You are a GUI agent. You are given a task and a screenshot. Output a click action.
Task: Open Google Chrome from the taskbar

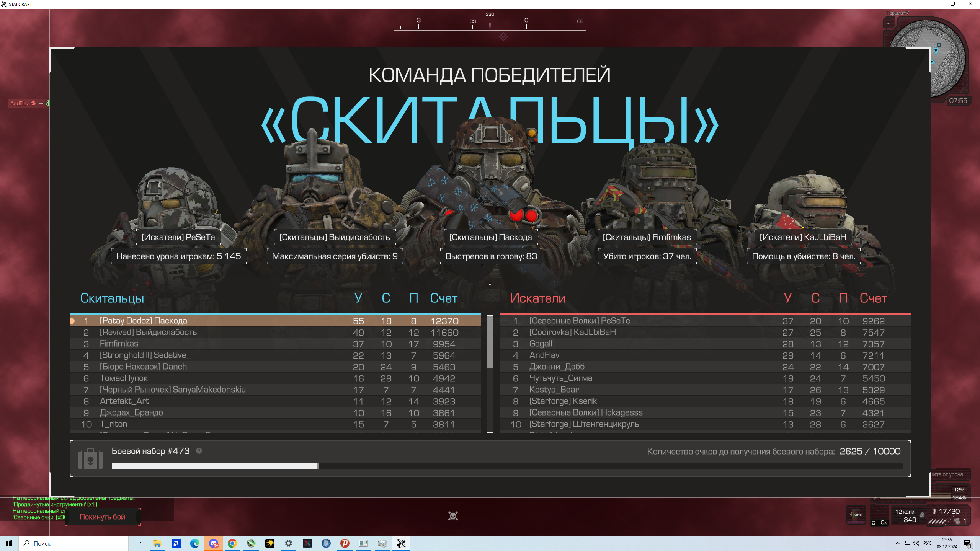(232, 543)
